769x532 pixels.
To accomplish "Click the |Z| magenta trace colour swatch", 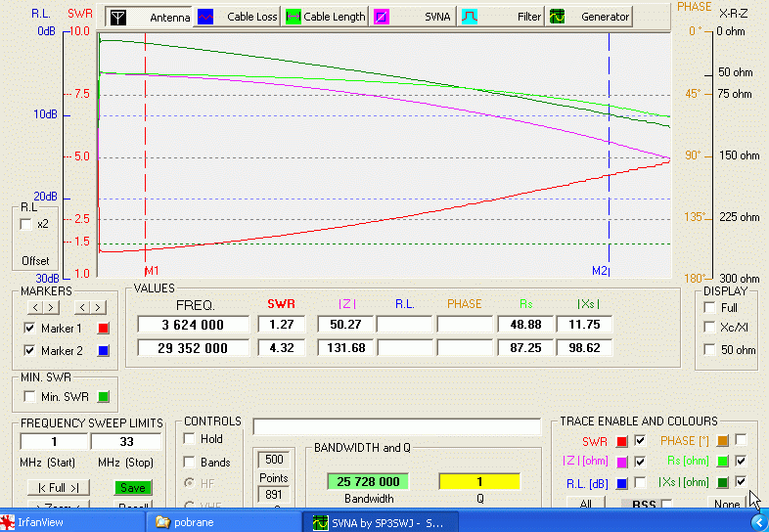I will point(621,462).
